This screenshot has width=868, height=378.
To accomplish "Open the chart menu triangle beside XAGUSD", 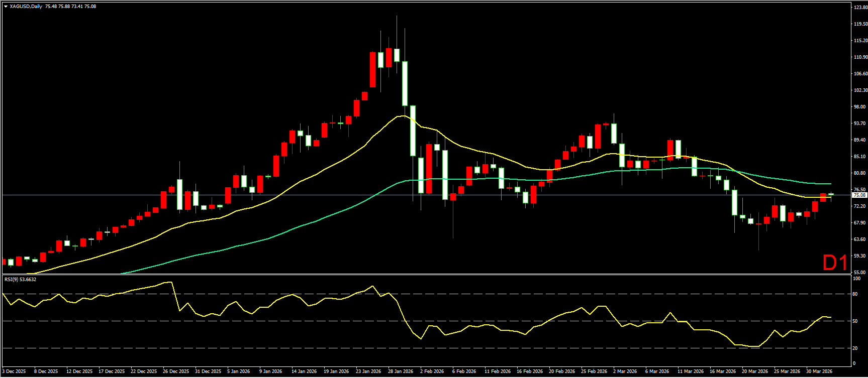I will (6, 7).
